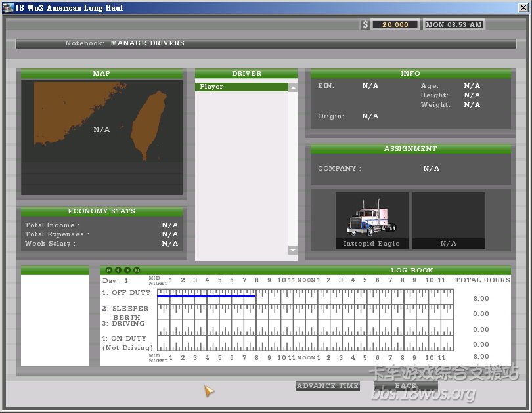Viewport: 532px width, 413px height.
Task: Click the 20,000 money balance display
Action: click(395, 24)
